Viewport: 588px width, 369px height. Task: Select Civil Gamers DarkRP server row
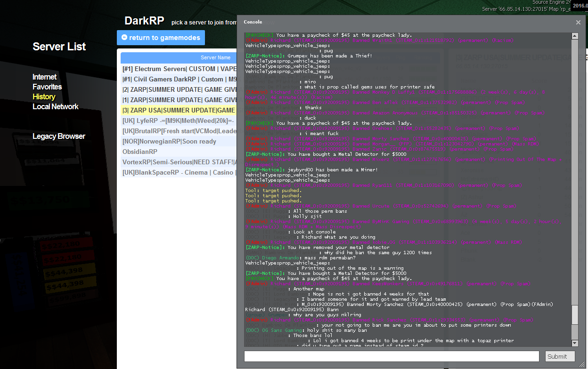[x=179, y=79]
